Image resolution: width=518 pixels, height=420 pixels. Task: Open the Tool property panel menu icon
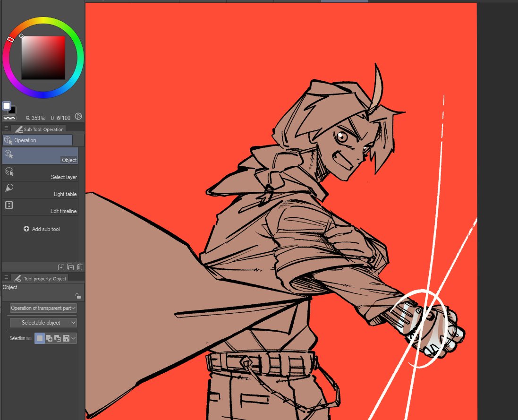6,277
